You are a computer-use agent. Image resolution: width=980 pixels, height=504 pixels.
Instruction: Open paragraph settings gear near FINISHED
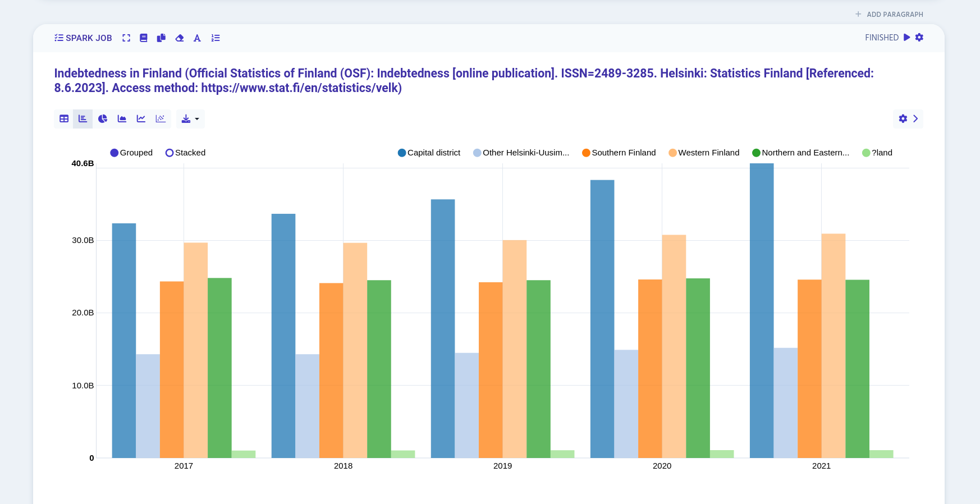(919, 38)
